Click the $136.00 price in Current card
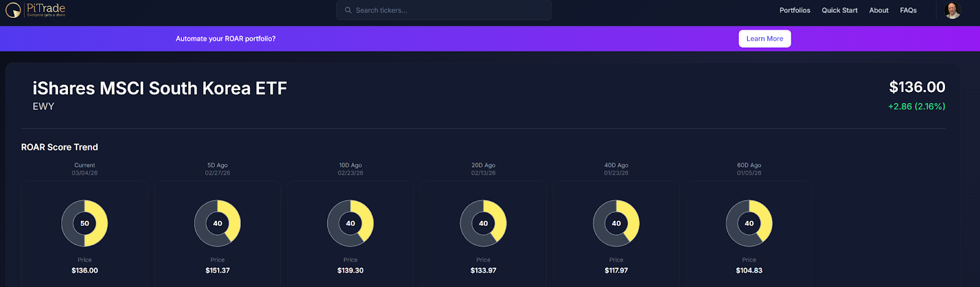This screenshot has width=980, height=287. [85, 270]
